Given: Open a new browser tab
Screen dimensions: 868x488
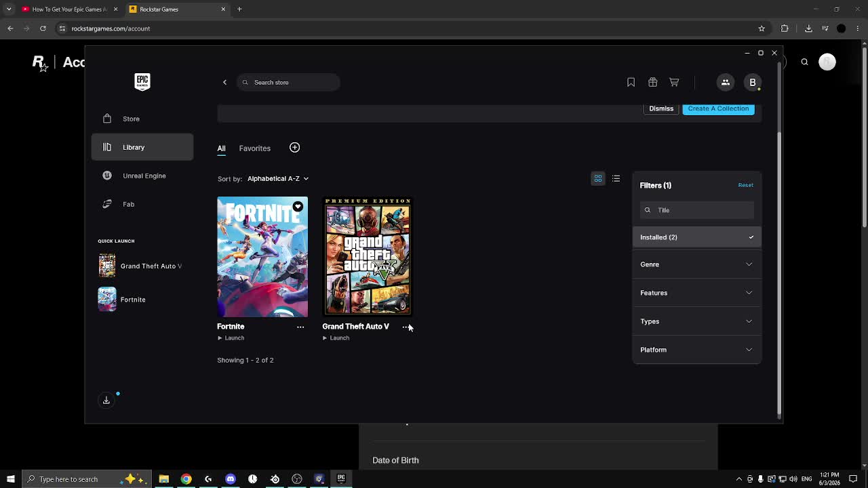Looking at the screenshot, I should [239, 9].
